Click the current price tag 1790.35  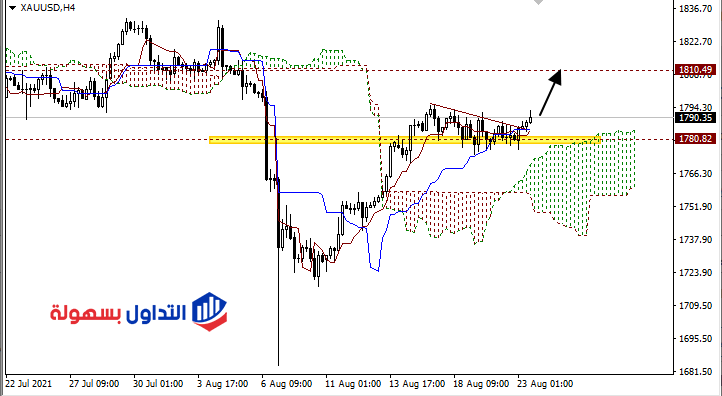695,118
